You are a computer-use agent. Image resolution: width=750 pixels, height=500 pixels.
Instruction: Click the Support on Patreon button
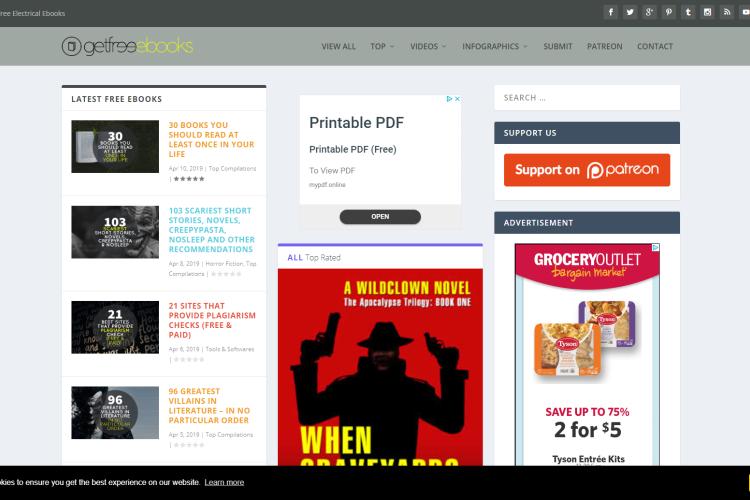pos(587,170)
